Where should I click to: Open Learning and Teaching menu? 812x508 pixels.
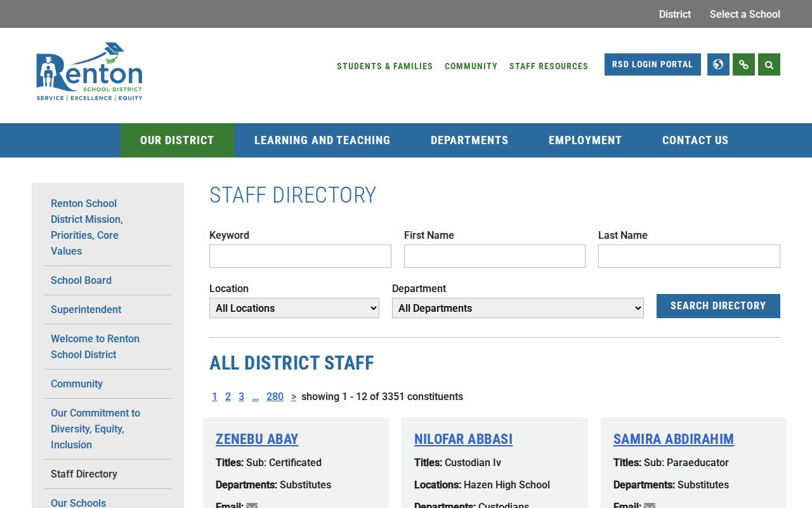(322, 140)
